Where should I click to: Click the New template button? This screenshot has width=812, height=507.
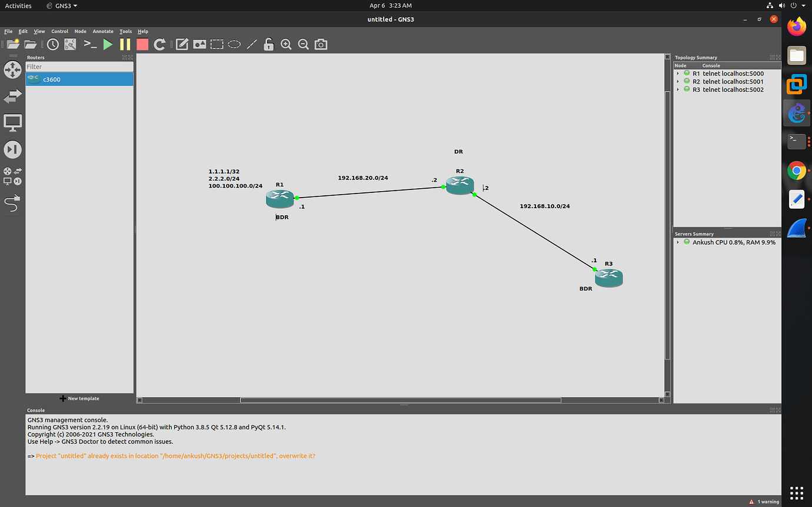point(79,398)
